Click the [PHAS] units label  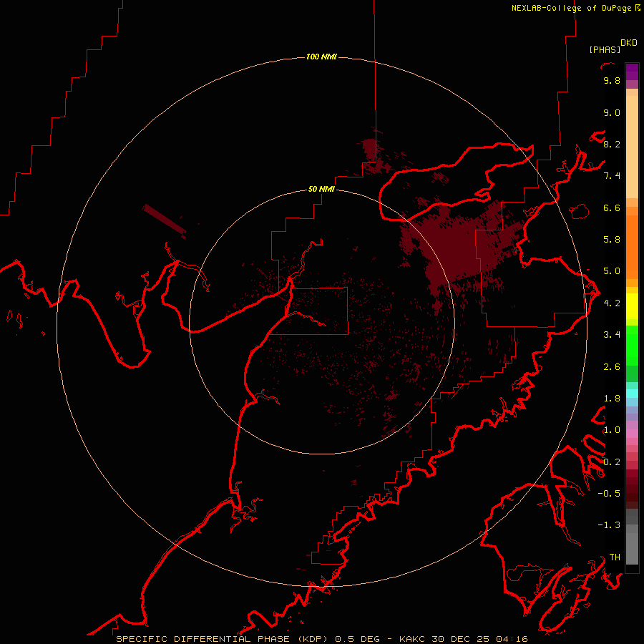point(605,49)
